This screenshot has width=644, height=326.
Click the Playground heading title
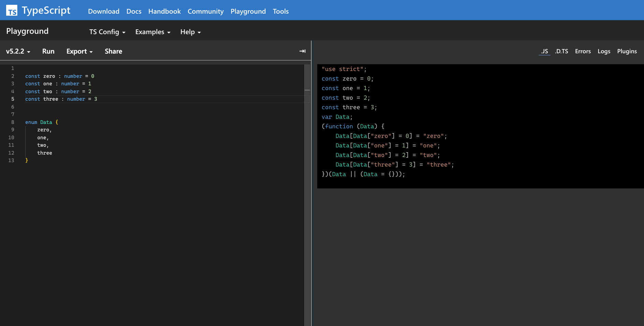tap(27, 31)
